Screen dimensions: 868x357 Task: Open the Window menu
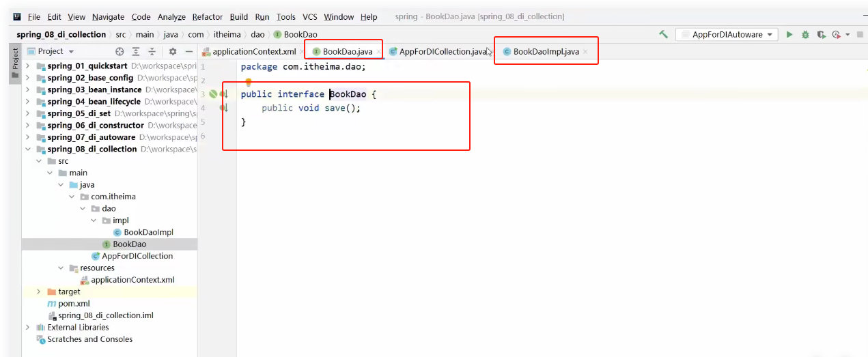(339, 16)
